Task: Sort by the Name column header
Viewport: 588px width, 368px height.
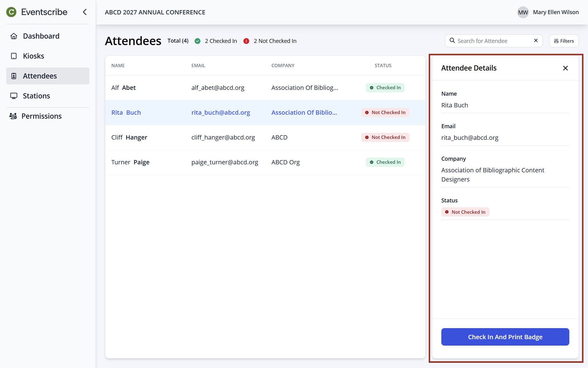Action: (118, 66)
